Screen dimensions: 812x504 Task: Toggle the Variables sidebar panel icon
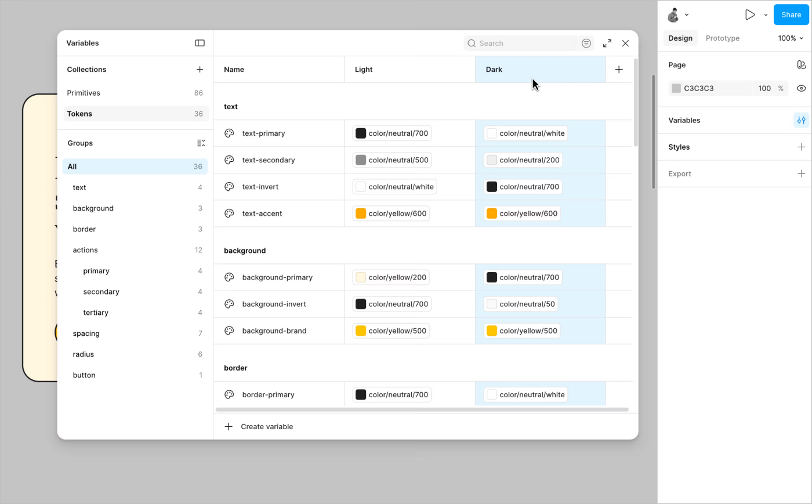200,43
